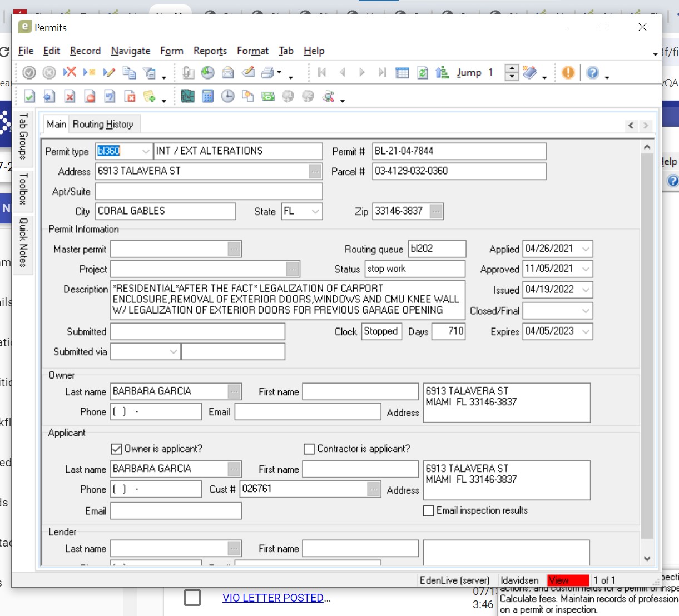
Task: Click the paperclip attachments icon
Action: point(188,72)
